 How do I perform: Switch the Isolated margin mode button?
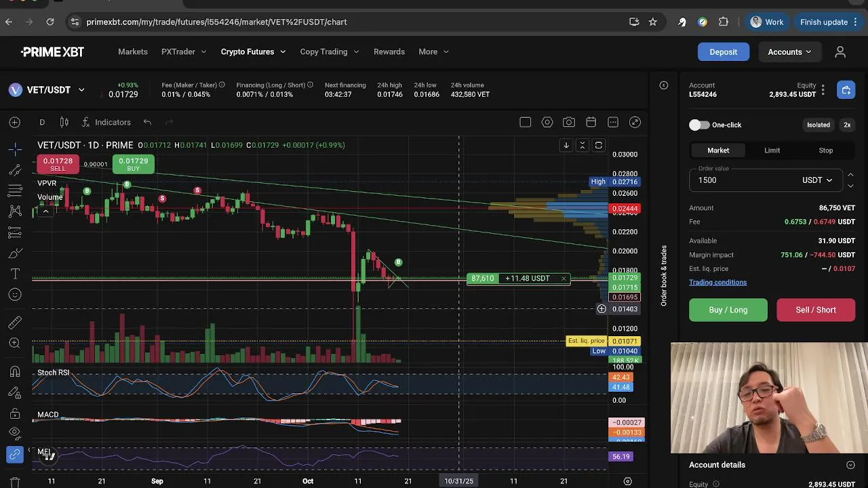818,125
